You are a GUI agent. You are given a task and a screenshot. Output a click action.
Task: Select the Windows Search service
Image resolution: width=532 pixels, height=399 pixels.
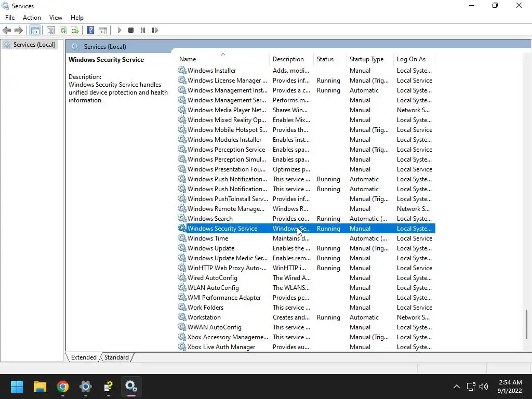pos(307,219)
